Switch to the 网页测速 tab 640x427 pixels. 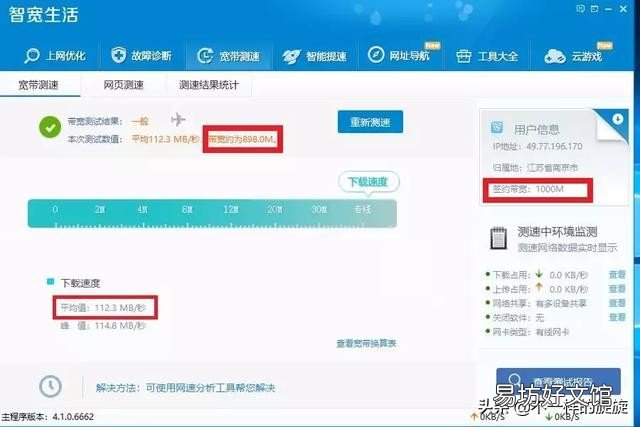[124, 85]
